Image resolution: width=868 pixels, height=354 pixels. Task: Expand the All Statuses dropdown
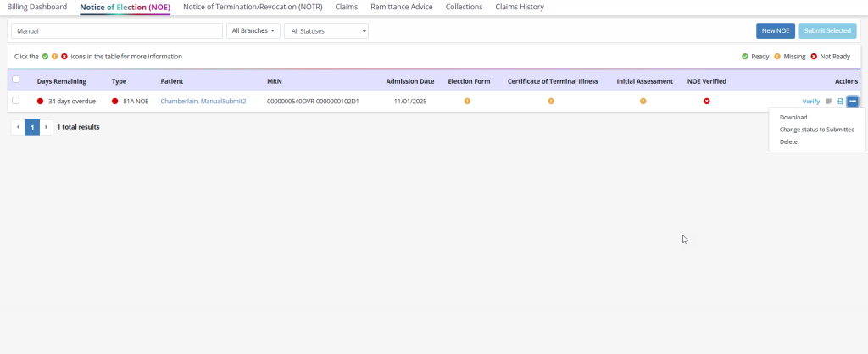pyautogui.click(x=326, y=30)
